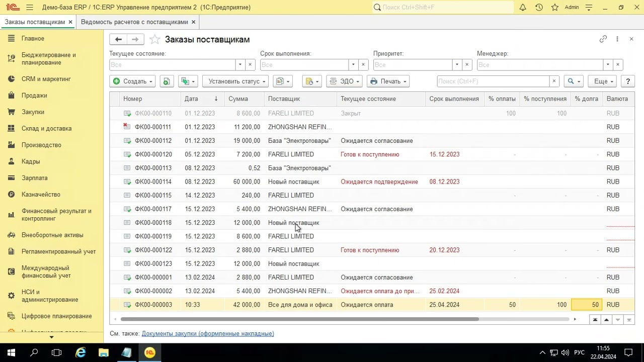Screen dimensions: 644x362
Task: Open the Печать dropdown menu
Action: [387, 81]
